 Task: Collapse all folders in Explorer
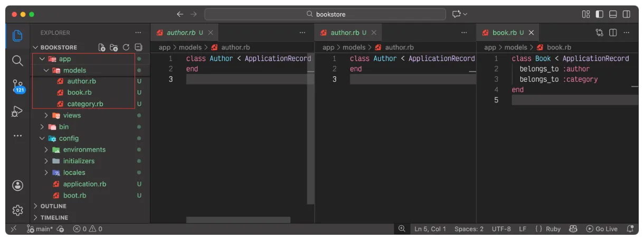click(138, 48)
